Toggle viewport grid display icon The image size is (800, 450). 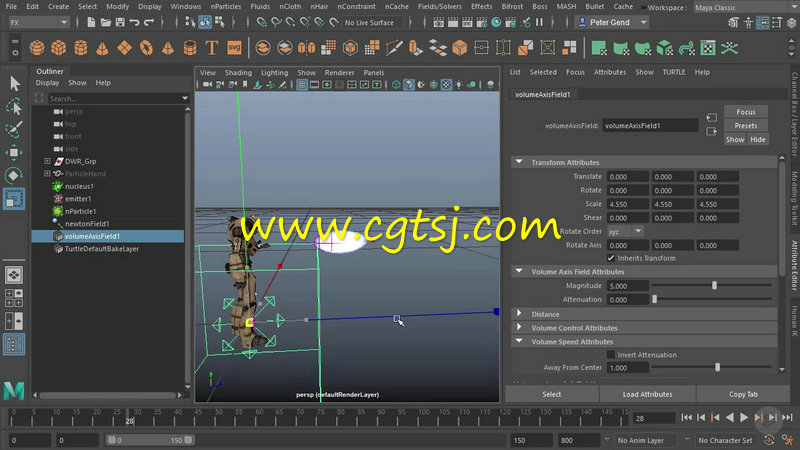click(302, 85)
